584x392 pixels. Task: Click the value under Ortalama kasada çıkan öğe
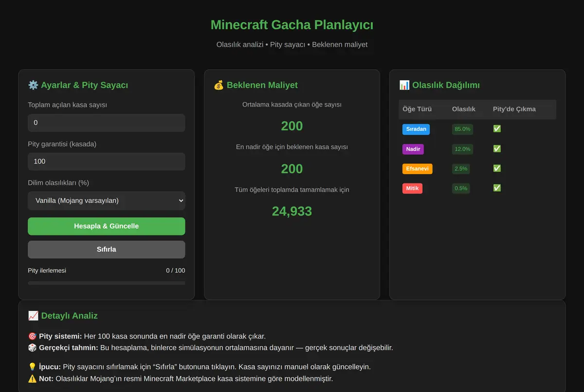(292, 126)
